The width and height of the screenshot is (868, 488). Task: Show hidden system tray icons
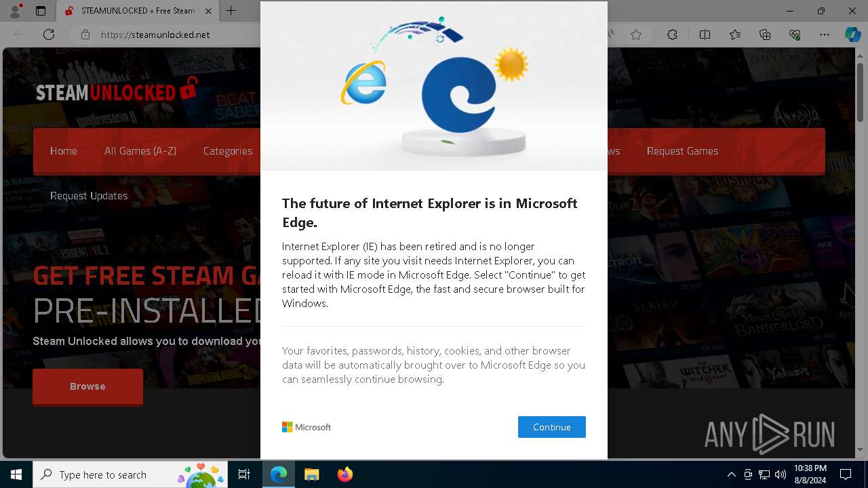(731, 474)
